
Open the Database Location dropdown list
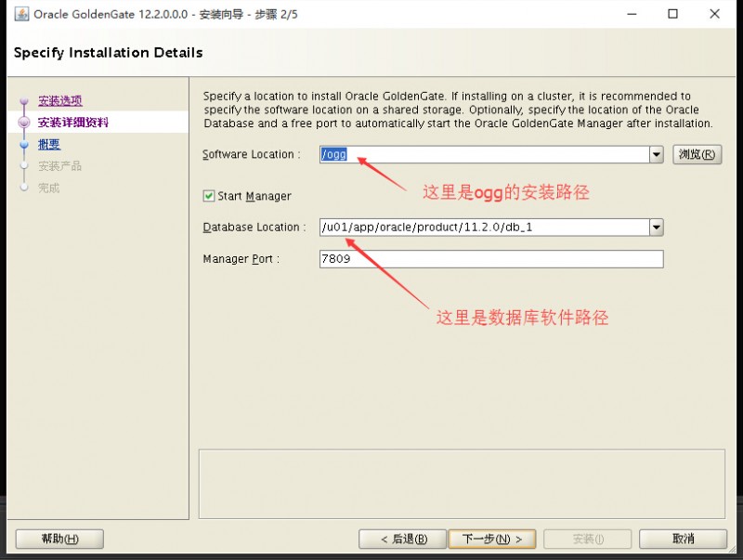[x=657, y=227]
